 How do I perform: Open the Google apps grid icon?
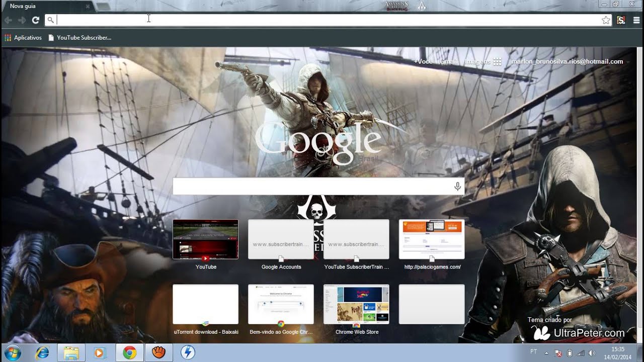click(497, 61)
